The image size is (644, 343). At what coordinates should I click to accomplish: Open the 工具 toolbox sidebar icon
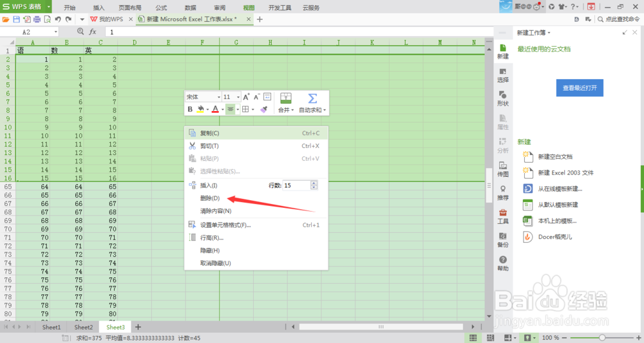(503, 217)
